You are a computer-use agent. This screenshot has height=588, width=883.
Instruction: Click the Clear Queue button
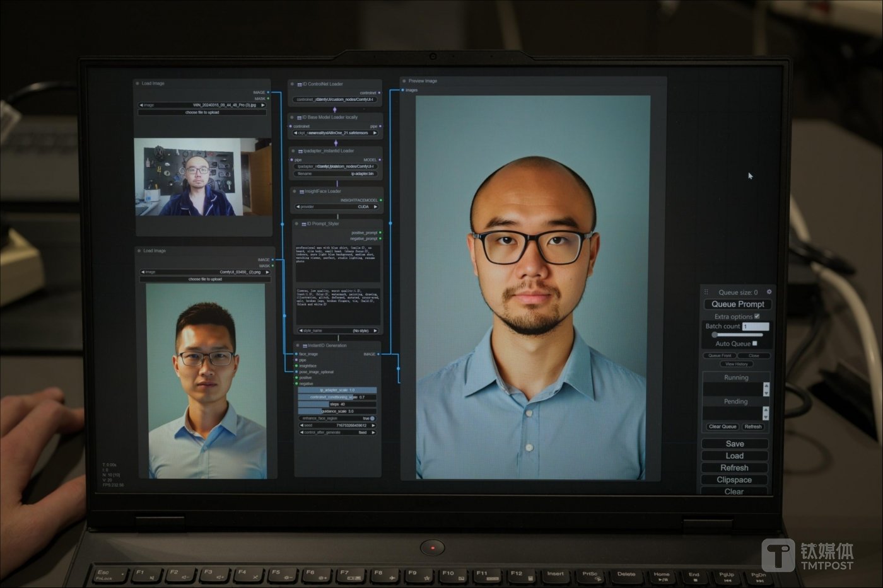point(722,427)
